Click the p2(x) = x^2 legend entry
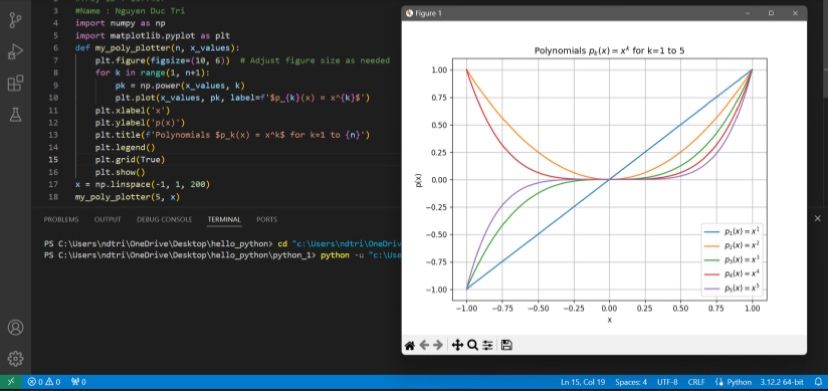The width and height of the screenshot is (828, 391). point(733,246)
